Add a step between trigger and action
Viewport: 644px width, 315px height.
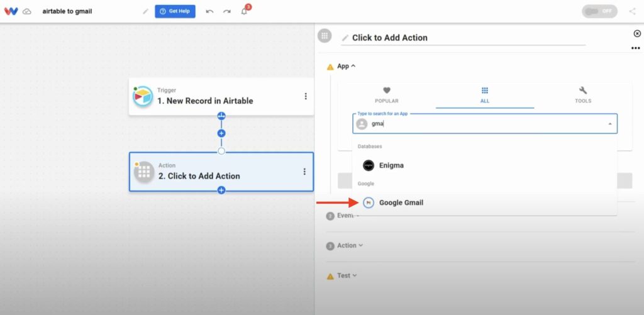pos(221,133)
